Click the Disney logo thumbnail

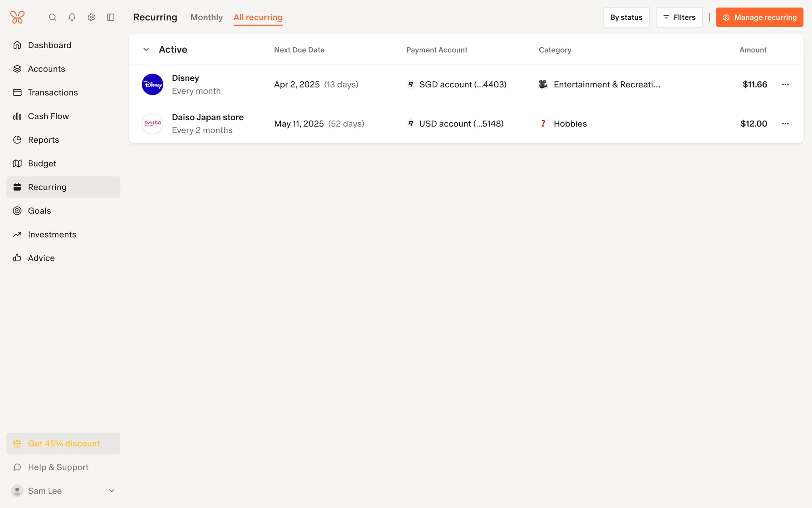152,84
